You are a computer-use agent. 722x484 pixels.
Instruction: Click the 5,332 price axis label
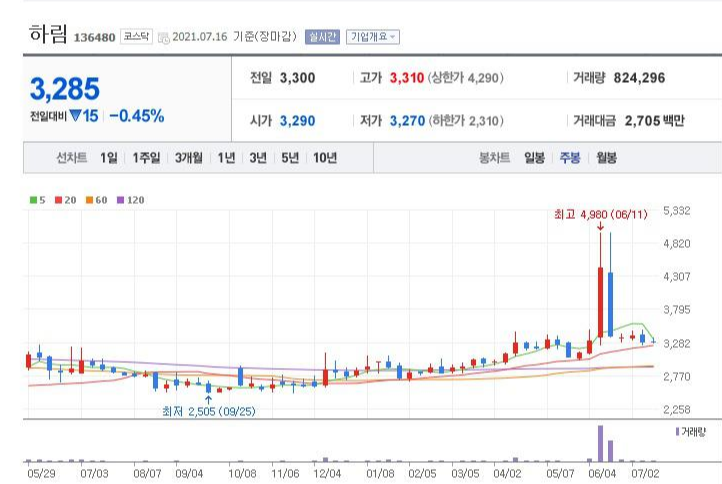(676, 211)
